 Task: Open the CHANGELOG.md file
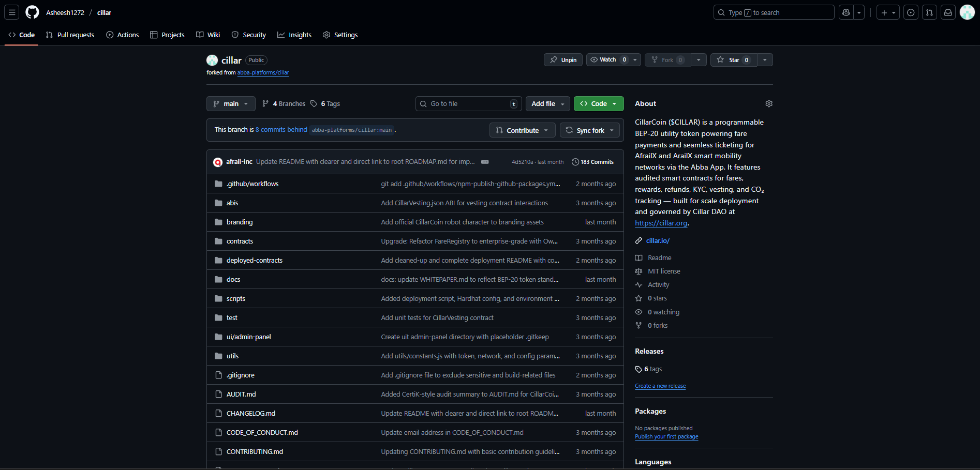251,413
